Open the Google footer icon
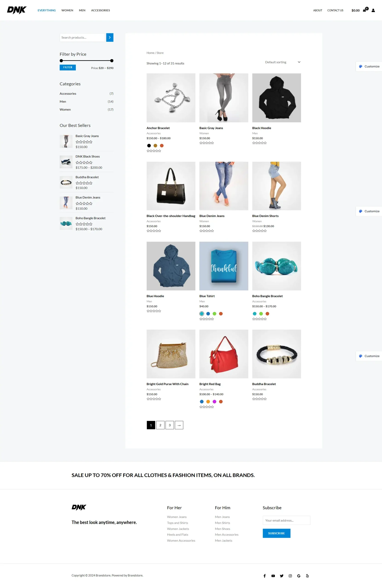382x588 pixels. coord(299,576)
